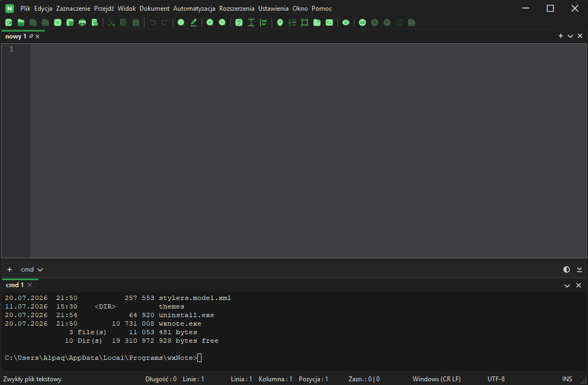Click the terminal command prompt line
This screenshot has width=588, height=385.
coord(103,358)
